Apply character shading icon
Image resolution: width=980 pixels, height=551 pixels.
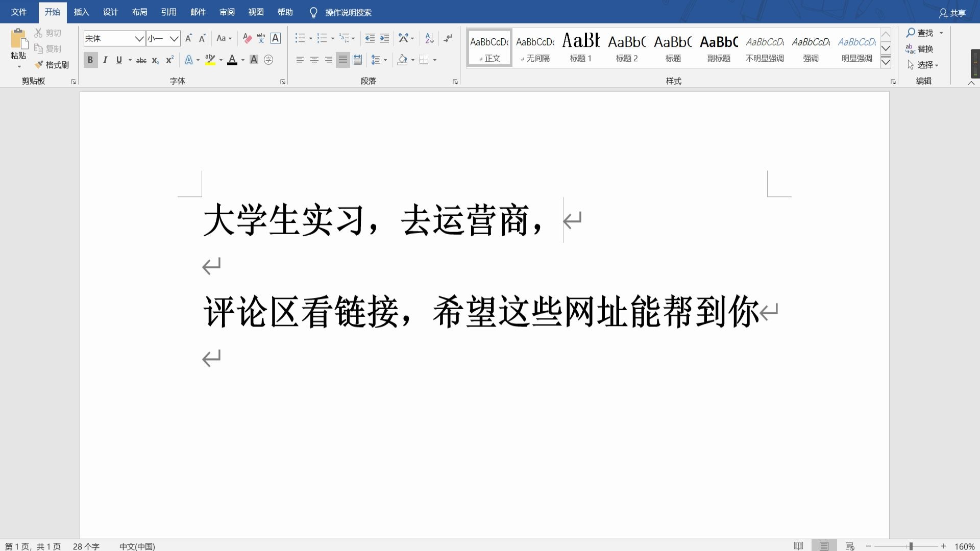pyautogui.click(x=254, y=60)
